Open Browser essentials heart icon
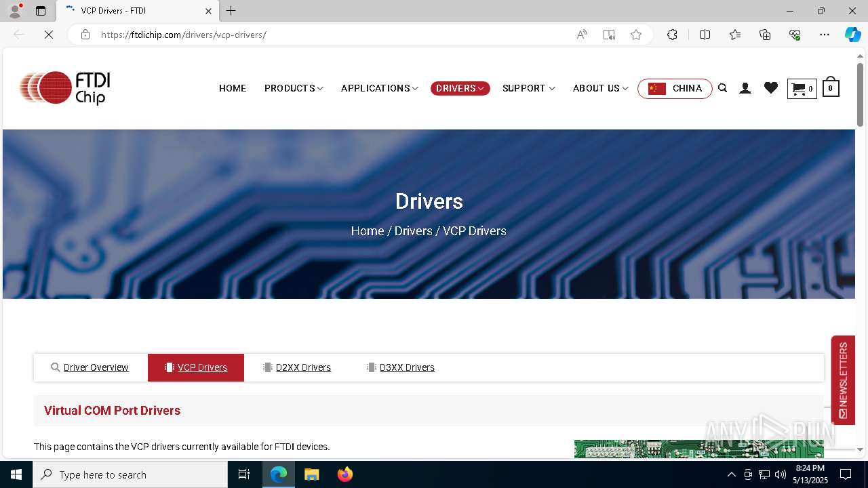 point(795,35)
